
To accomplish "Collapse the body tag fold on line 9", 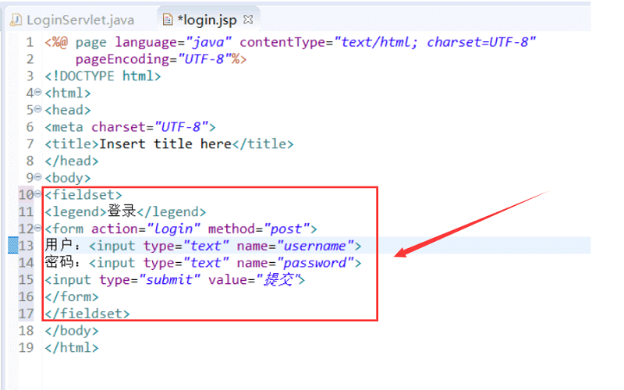I will [38, 177].
